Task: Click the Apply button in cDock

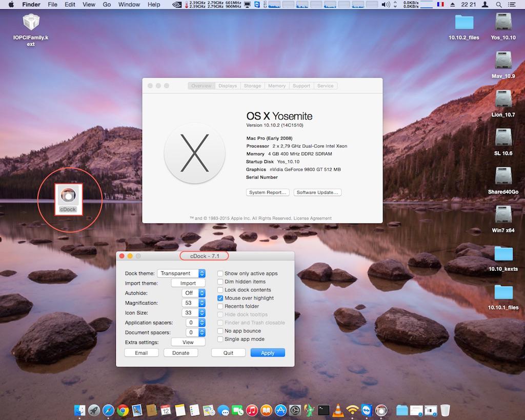Action: coord(267,353)
